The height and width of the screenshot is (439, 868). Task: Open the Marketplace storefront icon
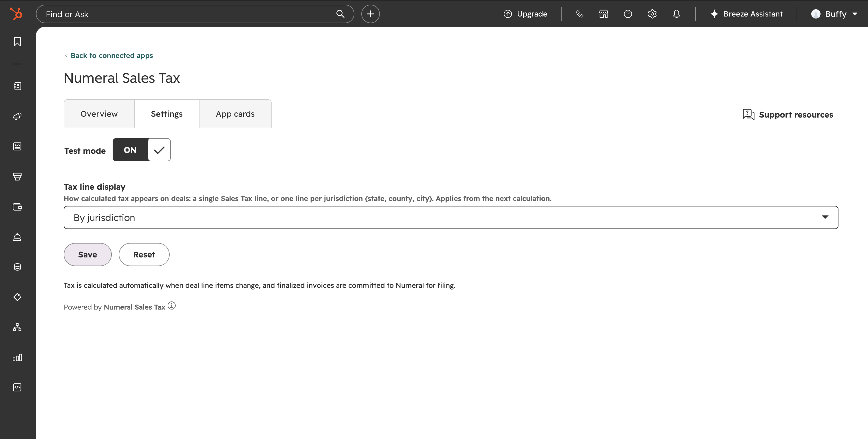[x=603, y=14]
